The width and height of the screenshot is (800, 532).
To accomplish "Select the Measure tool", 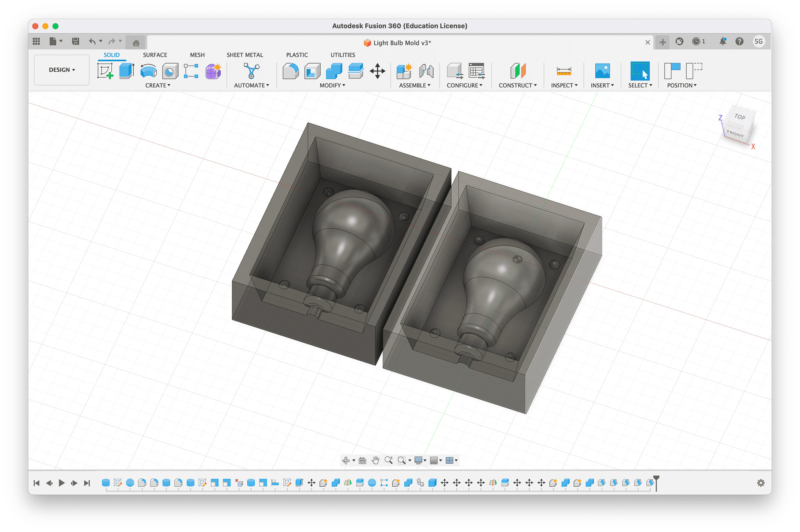I will click(x=564, y=71).
